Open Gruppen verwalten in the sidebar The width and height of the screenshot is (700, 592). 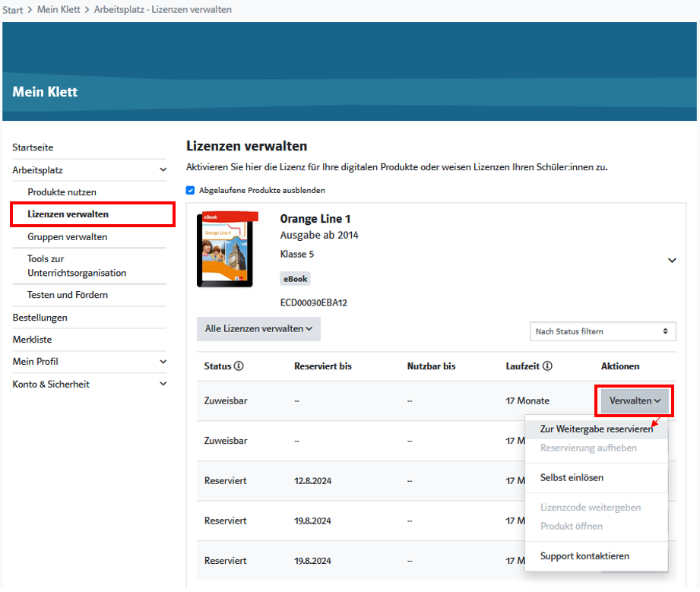click(67, 237)
